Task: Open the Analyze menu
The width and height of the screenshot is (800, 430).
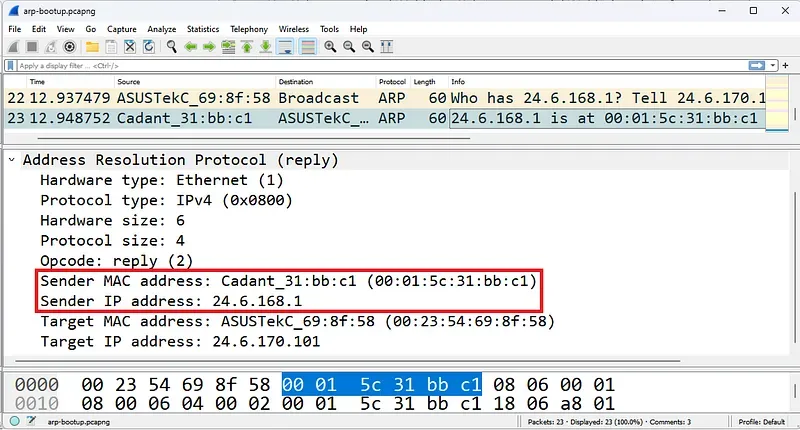Action: click(162, 29)
